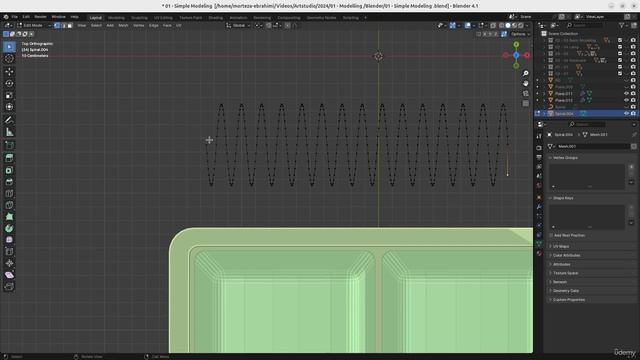
Task: Select the Select Box tool in toolbar
Action: coord(9,47)
